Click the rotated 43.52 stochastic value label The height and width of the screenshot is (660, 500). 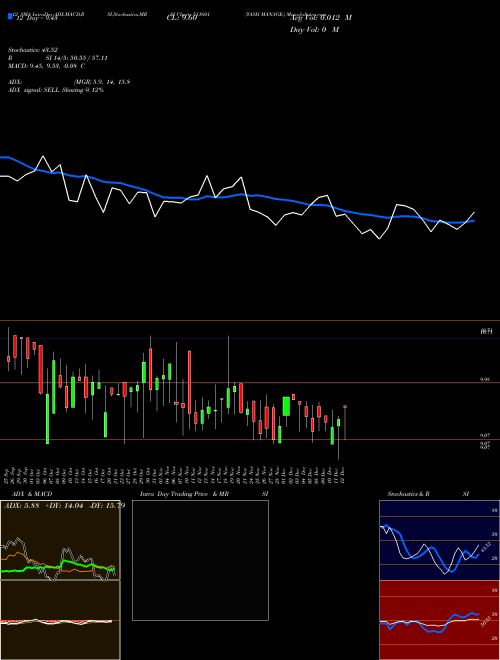(484, 548)
